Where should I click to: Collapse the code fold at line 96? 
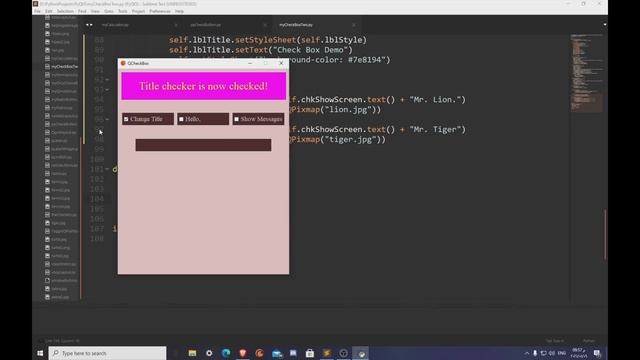tap(107, 119)
